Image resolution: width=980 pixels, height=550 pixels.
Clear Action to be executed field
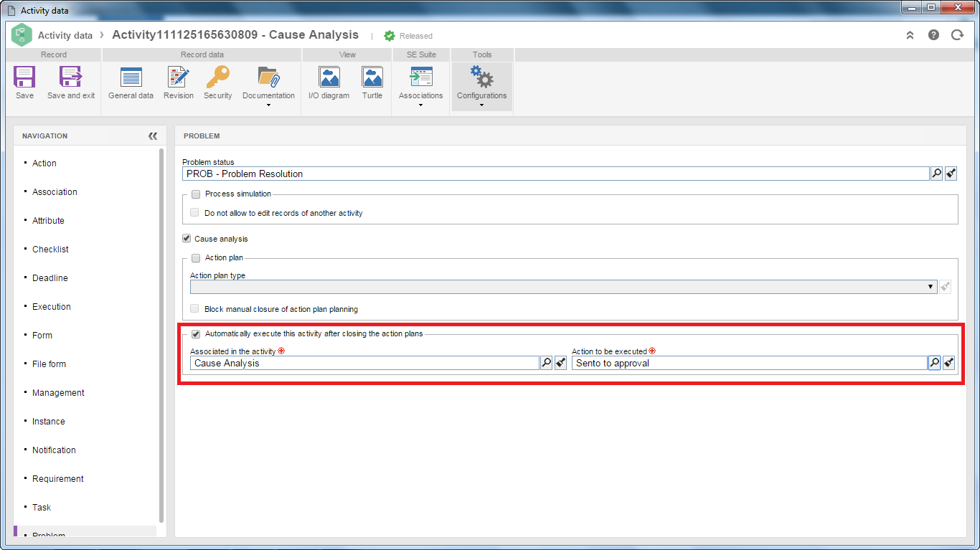(949, 363)
